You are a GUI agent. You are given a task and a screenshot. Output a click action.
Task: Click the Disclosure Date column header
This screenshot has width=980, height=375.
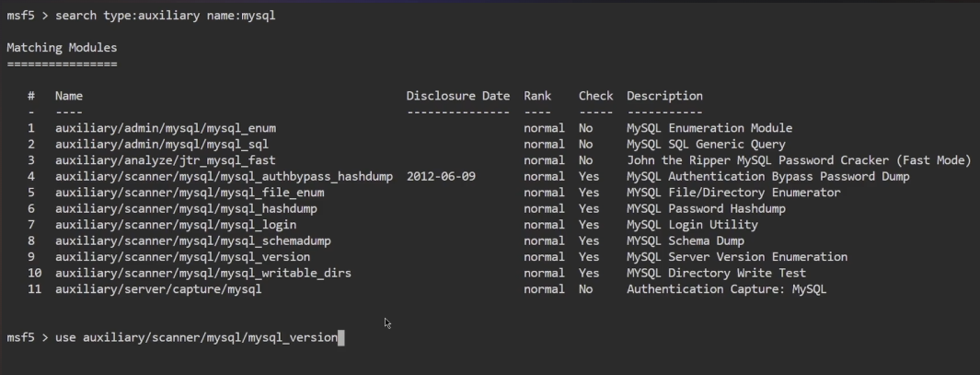(x=457, y=96)
